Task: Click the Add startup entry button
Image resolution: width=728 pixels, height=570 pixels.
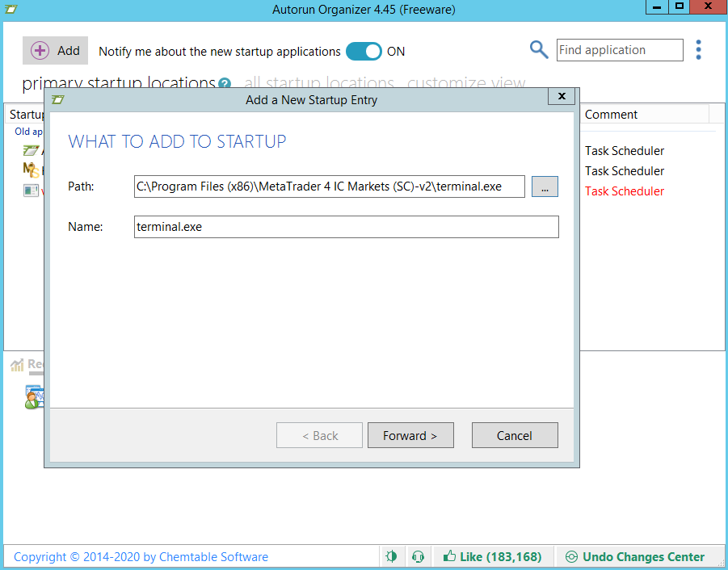Action: [x=55, y=51]
